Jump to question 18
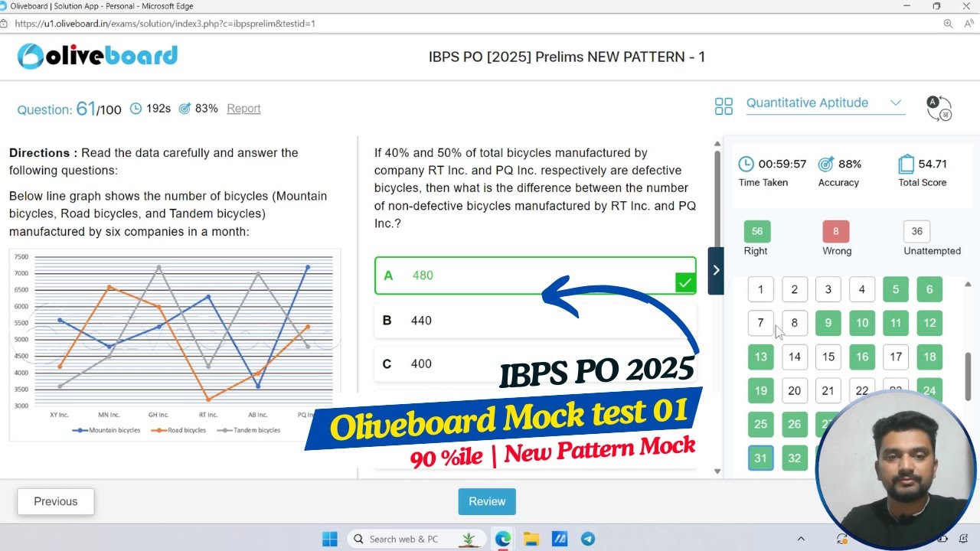980x551 pixels. pyautogui.click(x=929, y=357)
